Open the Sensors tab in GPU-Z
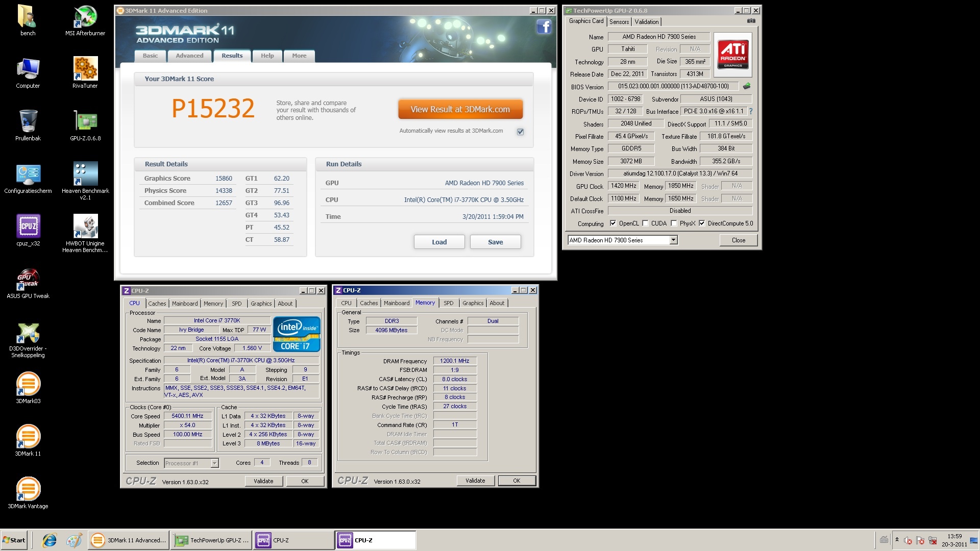This screenshot has width=980, height=551. pyautogui.click(x=619, y=22)
